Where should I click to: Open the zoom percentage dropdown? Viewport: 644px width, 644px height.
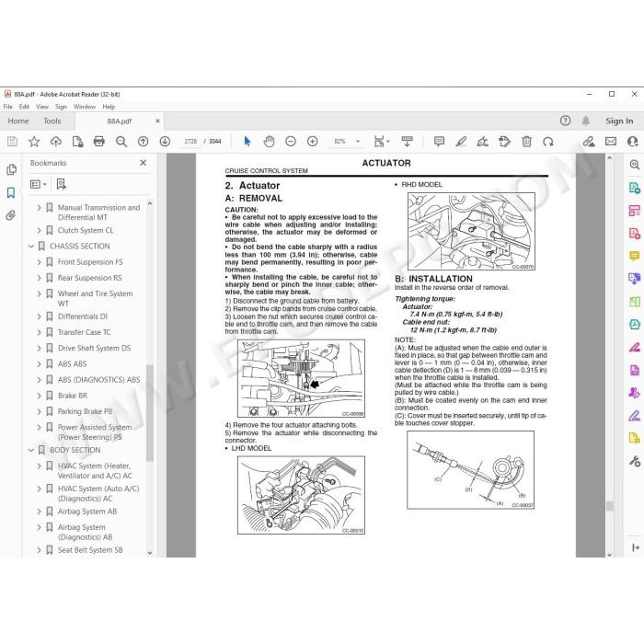coord(358,142)
